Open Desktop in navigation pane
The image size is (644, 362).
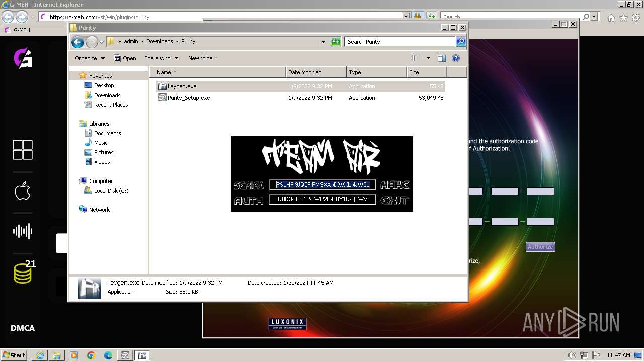point(104,85)
